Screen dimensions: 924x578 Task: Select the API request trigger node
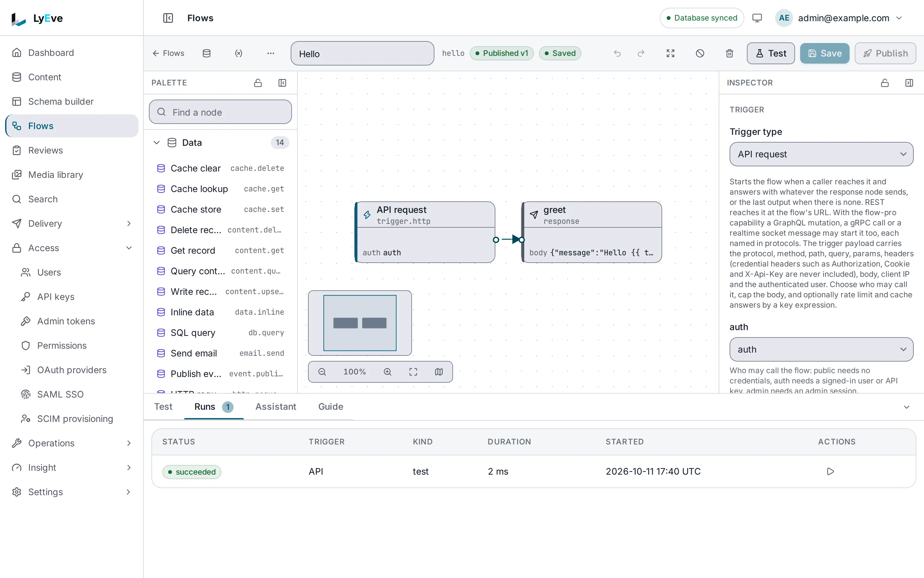coord(425,232)
